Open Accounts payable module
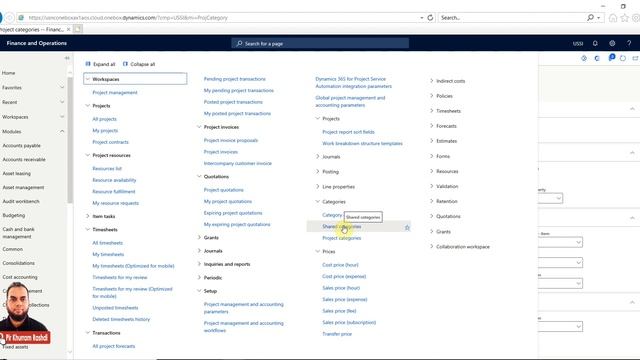Image resolution: width=640 pixels, height=360 pixels. point(22,146)
